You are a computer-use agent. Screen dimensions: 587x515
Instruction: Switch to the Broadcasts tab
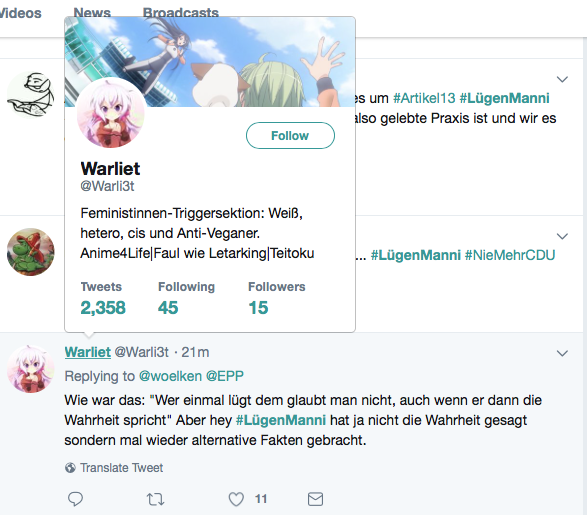tap(181, 13)
